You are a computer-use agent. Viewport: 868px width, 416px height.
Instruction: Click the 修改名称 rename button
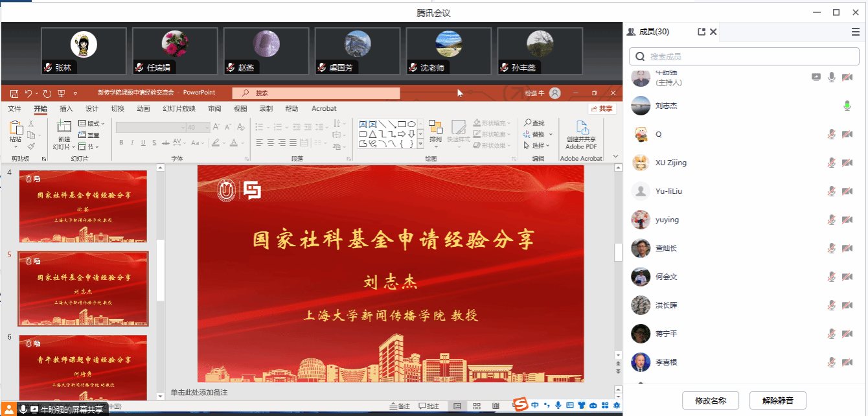click(711, 400)
